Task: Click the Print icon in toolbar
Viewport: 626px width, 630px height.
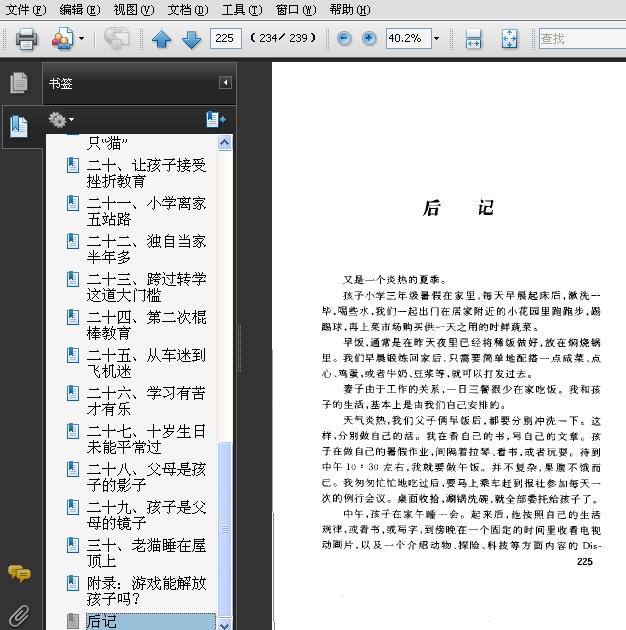Action: point(27,39)
